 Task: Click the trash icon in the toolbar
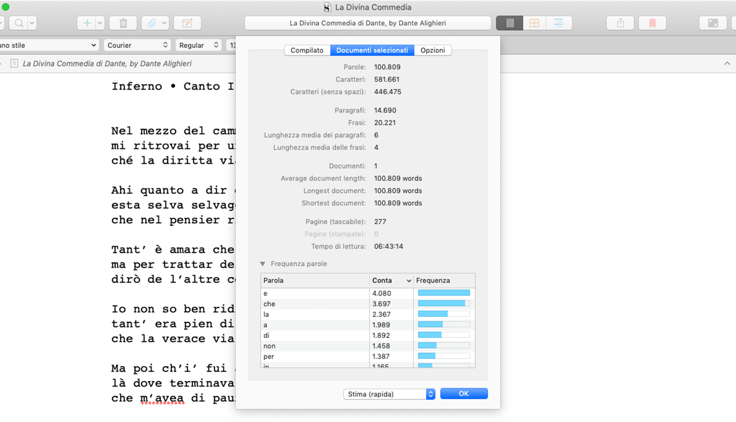pyautogui.click(x=123, y=23)
